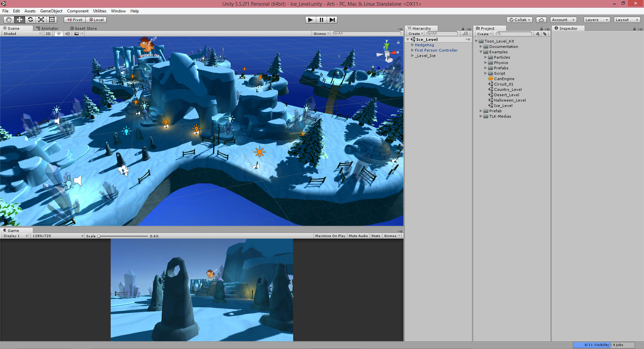644x349 pixels.
Task: Select _Level_Ice in Hierarchy
Action: [425, 56]
